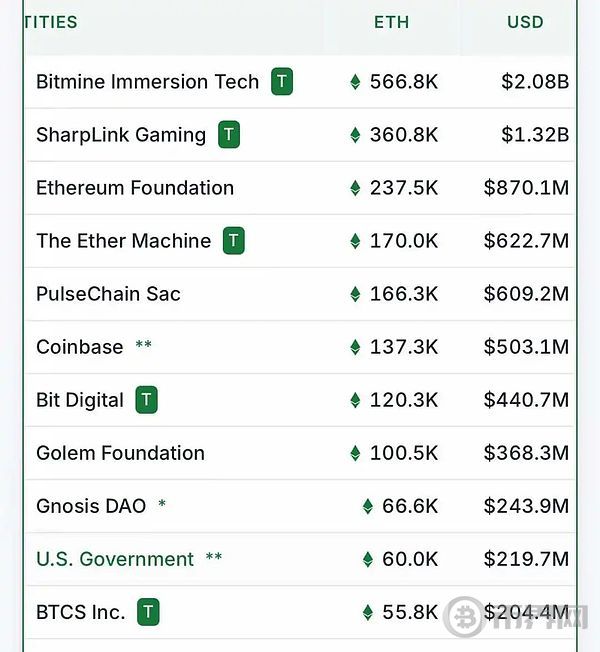The width and height of the screenshot is (600, 652).
Task: Click the $2.08B value for Bitmine
Action: [x=535, y=82]
